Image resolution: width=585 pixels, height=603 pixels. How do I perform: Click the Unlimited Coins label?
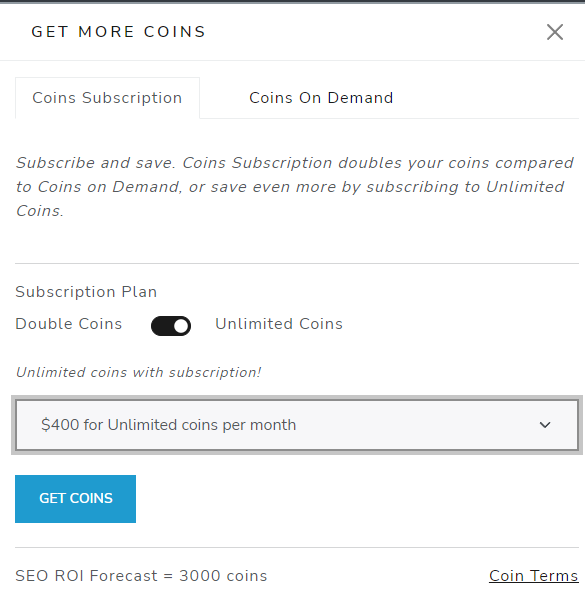279,324
